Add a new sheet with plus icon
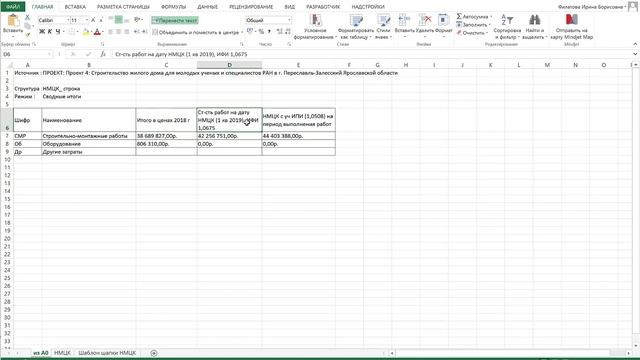Image resolution: width=640 pixels, height=360 pixels. (x=153, y=353)
